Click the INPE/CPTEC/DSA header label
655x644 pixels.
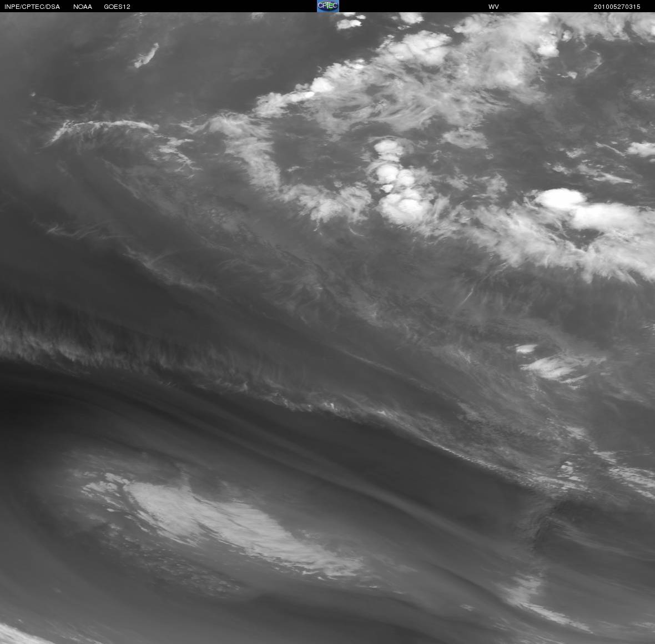coord(32,7)
